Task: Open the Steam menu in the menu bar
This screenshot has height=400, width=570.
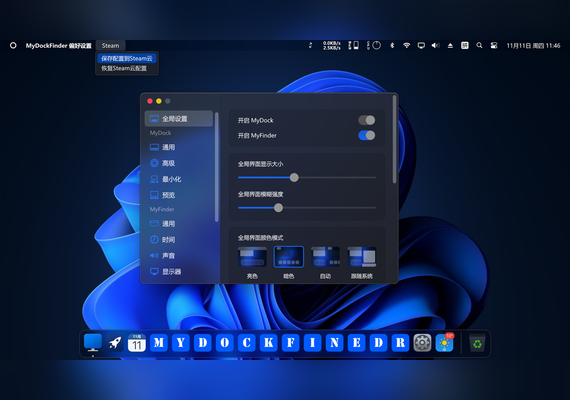Action: tap(111, 45)
